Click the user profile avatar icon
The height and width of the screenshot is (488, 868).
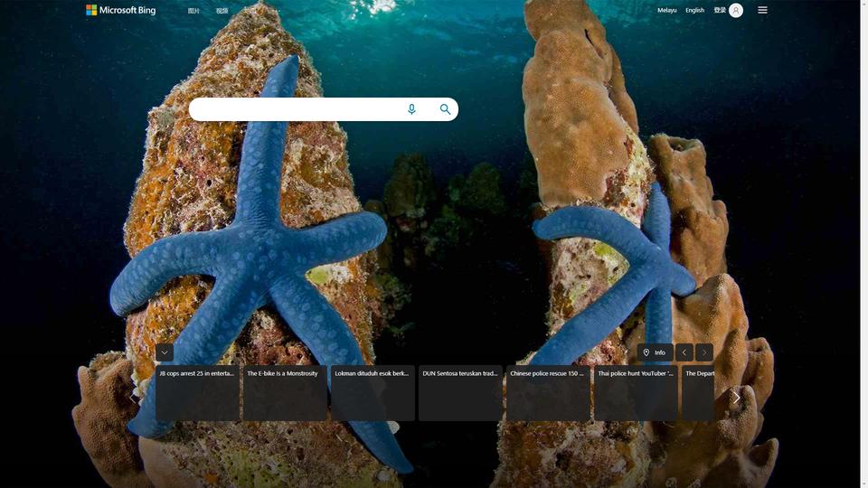point(736,10)
